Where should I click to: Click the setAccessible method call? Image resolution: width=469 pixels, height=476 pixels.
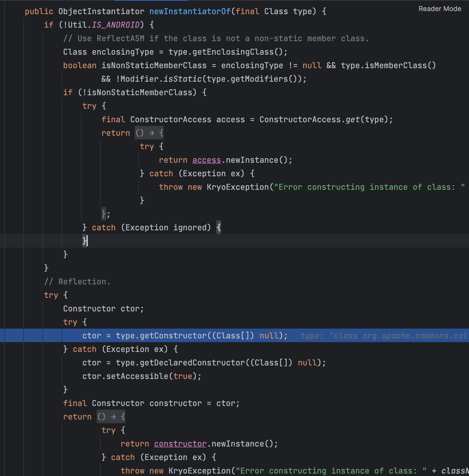137,376
